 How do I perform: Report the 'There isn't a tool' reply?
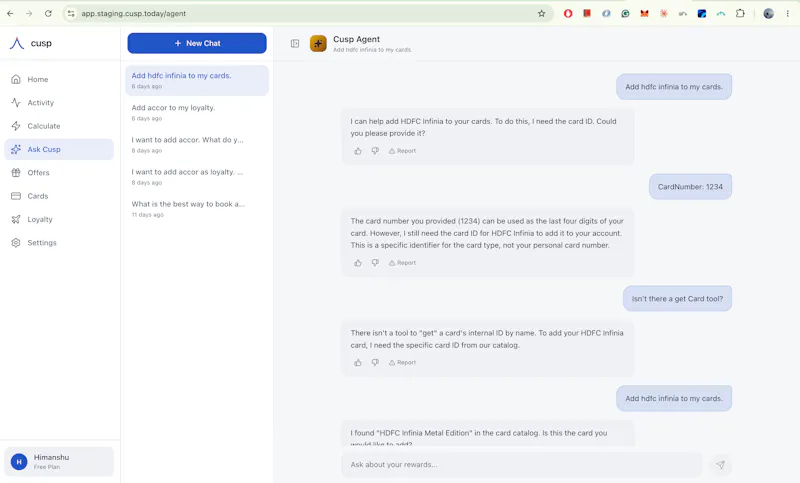[x=402, y=363]
